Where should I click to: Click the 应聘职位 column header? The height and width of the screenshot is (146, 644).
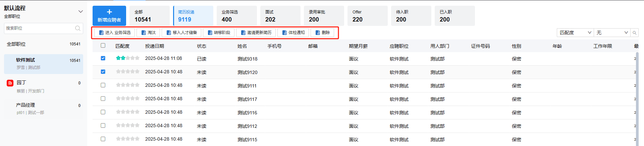pyautogui.click(x=399, y=46)
